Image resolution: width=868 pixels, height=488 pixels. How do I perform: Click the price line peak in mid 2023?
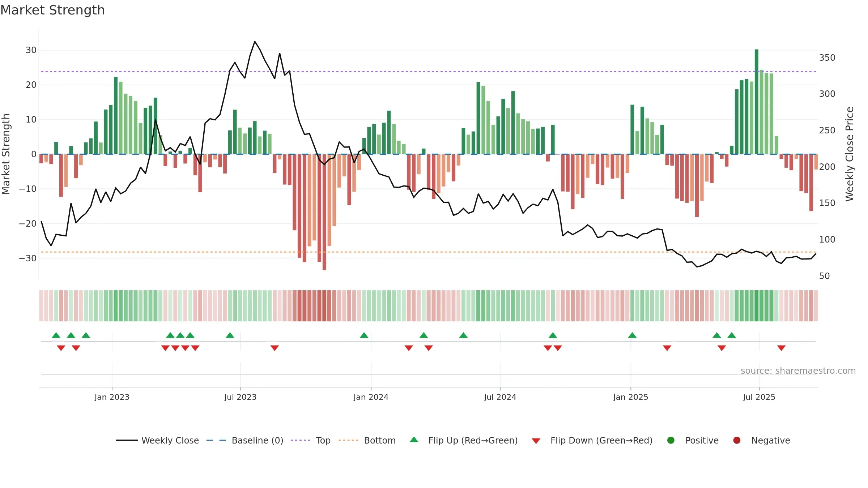[x=255, y=42]
